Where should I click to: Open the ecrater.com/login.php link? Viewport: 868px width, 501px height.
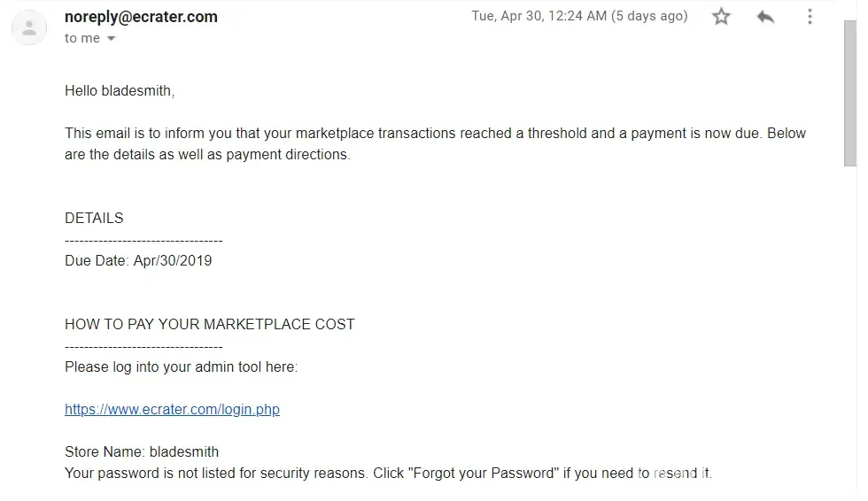coord(172,410)
